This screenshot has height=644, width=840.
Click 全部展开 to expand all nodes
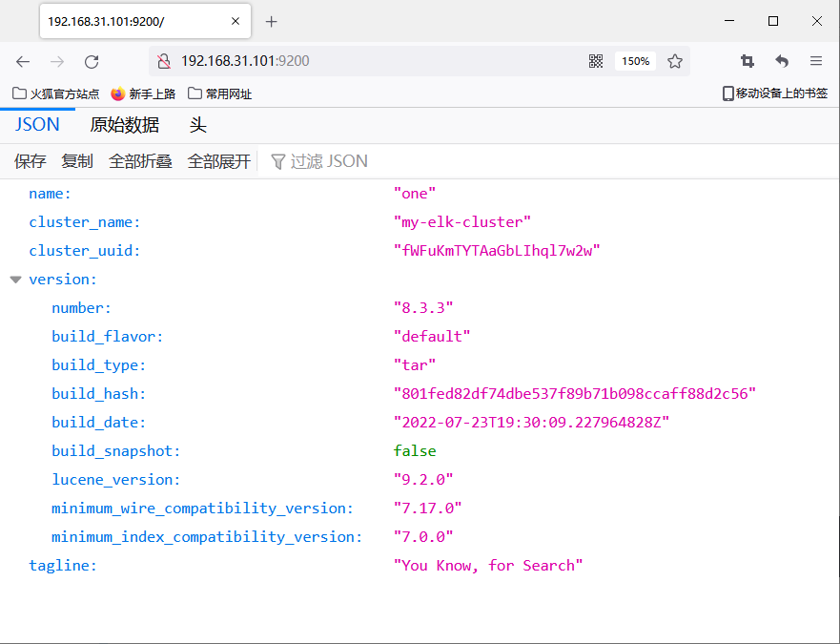(x=218, y=161)
